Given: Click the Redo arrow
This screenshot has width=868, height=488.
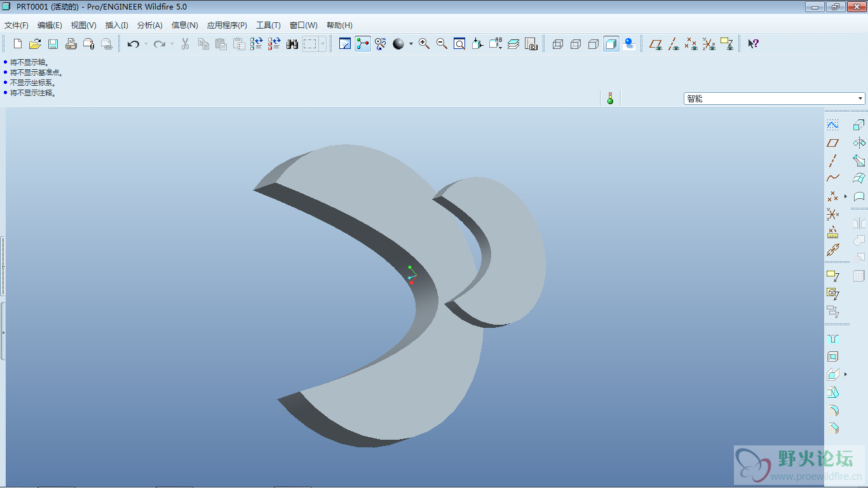Looking at the screenshot, I should tap(159, 44).
